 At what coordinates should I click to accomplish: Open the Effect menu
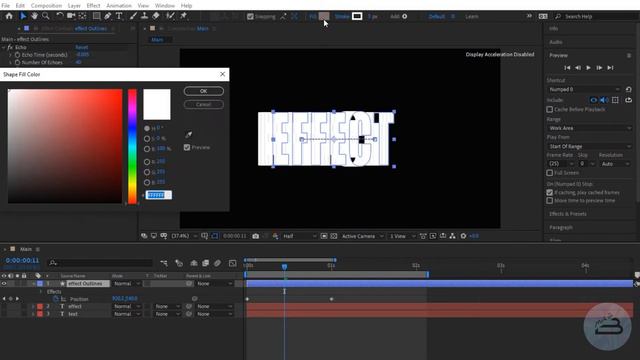tap(93, 5)
